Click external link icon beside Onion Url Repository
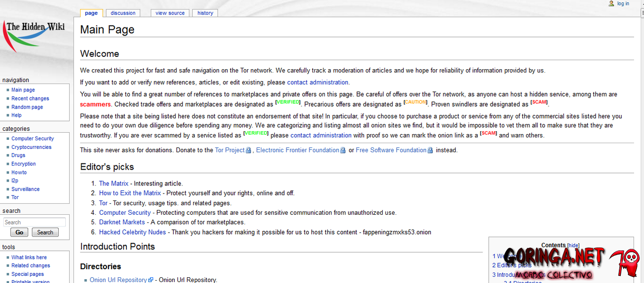Image resolution: width=644 pixels, height=283 pixels. 151,280
